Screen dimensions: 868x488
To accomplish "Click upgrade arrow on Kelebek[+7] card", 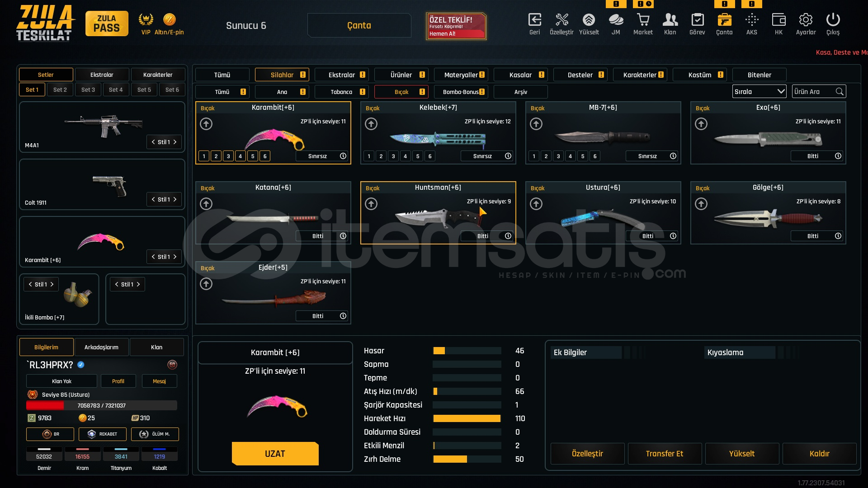I will tap(371, 124).
